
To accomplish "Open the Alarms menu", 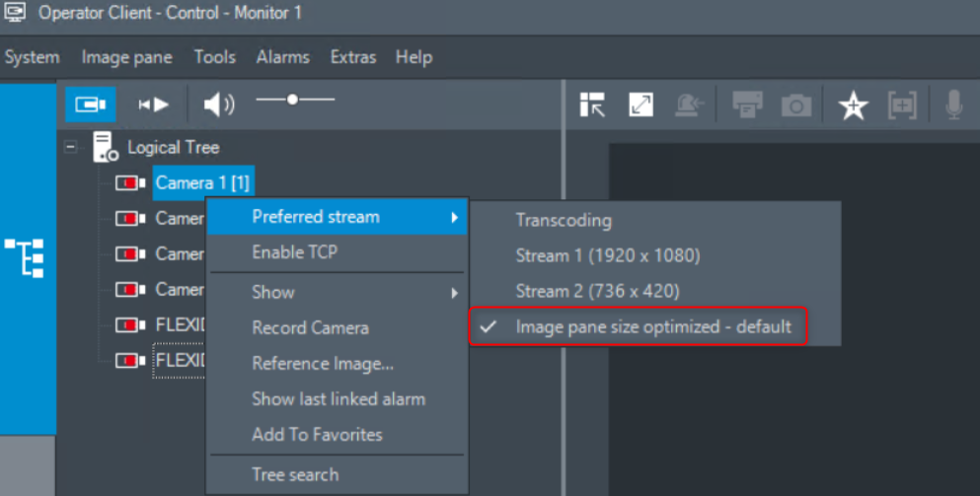I will coord(282,57).
